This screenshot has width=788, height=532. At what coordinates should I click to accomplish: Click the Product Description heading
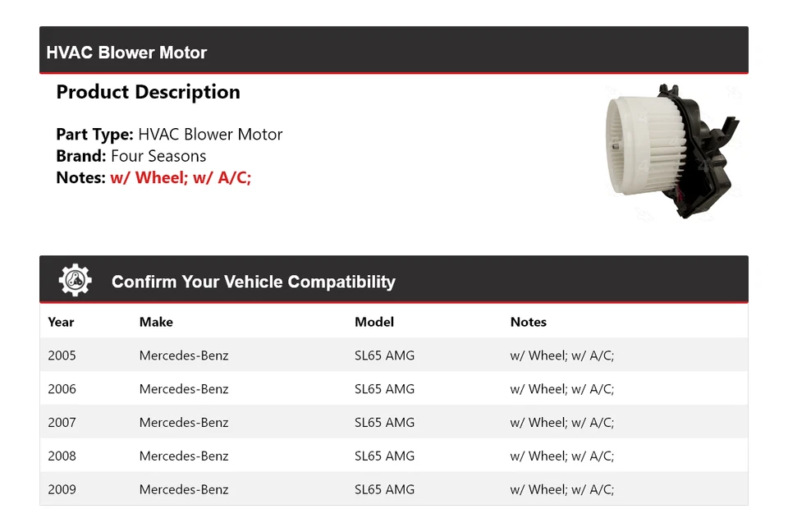click(x=148, y=92)
